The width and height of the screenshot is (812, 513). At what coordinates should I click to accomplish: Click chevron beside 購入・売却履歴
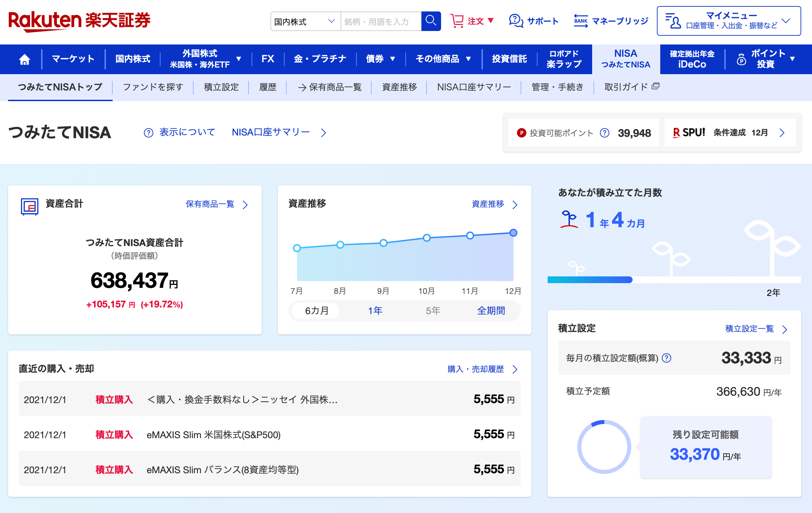point(515,369)
